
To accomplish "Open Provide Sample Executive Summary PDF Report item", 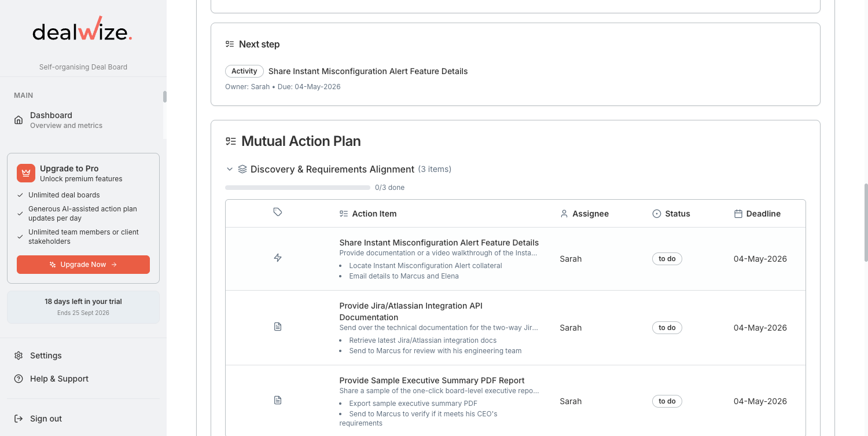I will pyautogui.click(x=432, y=380).
